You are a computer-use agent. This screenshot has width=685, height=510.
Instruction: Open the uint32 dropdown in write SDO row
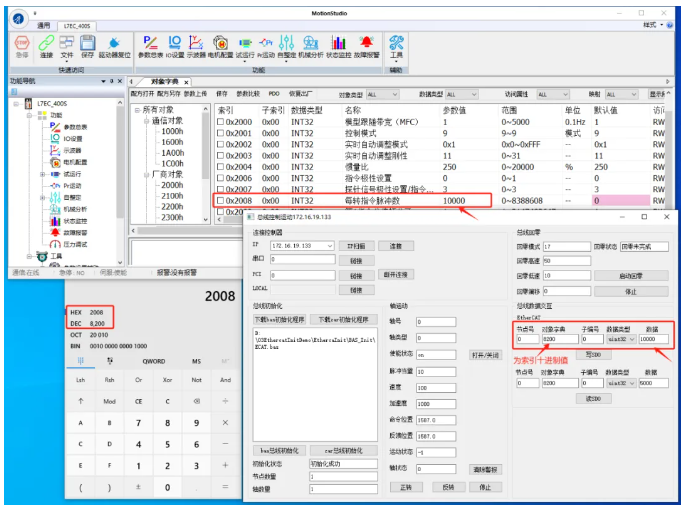(x=621, y=339)
